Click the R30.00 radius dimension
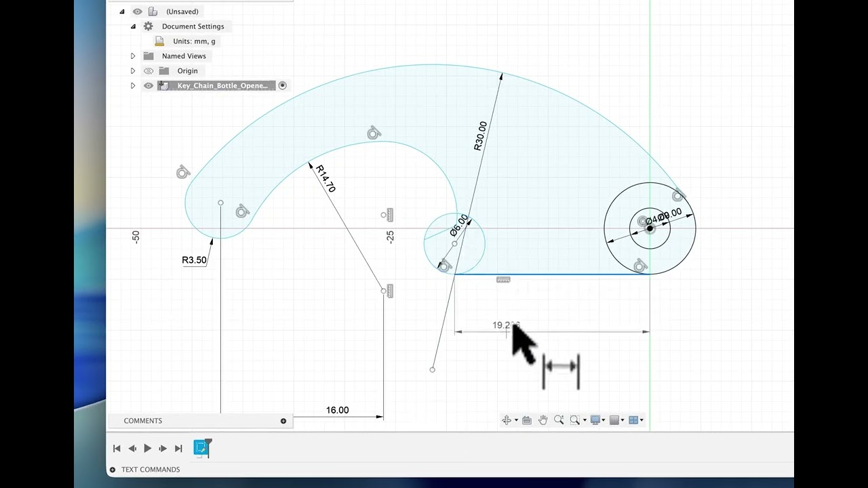The height and width of the screenshot is (488, 868). coord(480,136)
